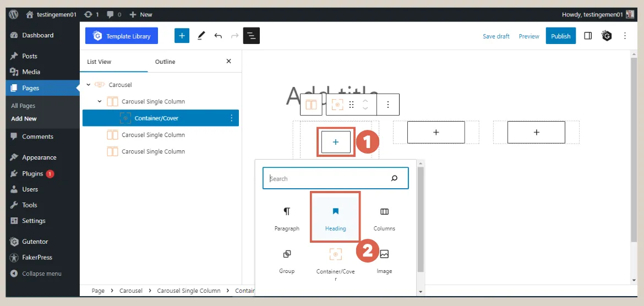
Task: Toggle the Settings sidebar panel
Action: (x=588, y=36)
